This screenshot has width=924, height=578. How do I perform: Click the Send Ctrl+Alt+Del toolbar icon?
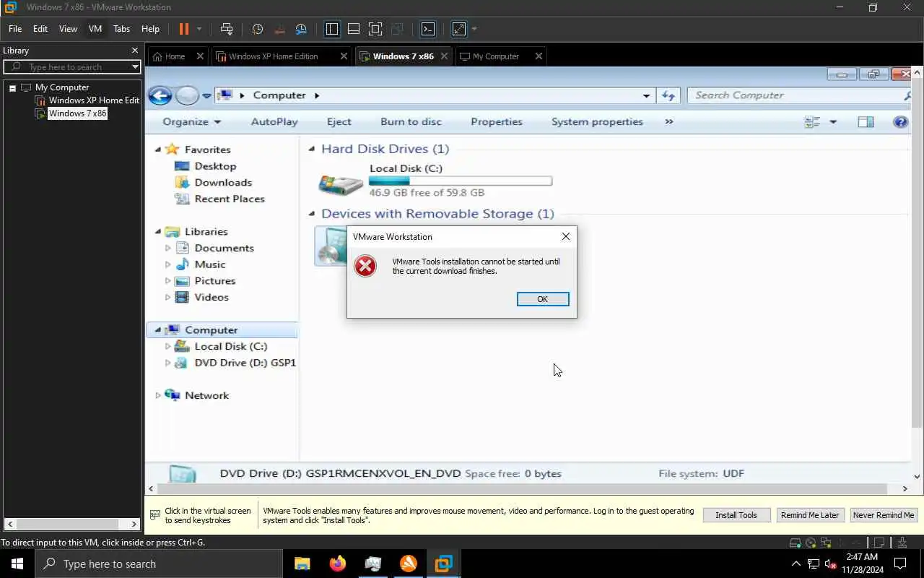227,29
